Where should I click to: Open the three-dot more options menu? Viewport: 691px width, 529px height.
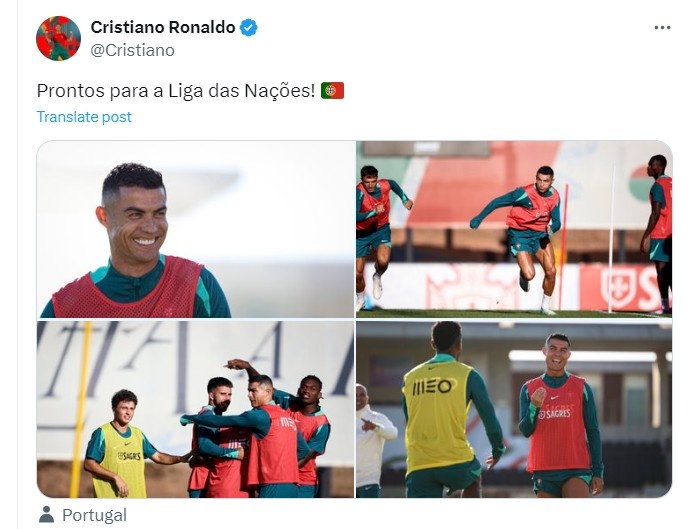coord(662,28)
